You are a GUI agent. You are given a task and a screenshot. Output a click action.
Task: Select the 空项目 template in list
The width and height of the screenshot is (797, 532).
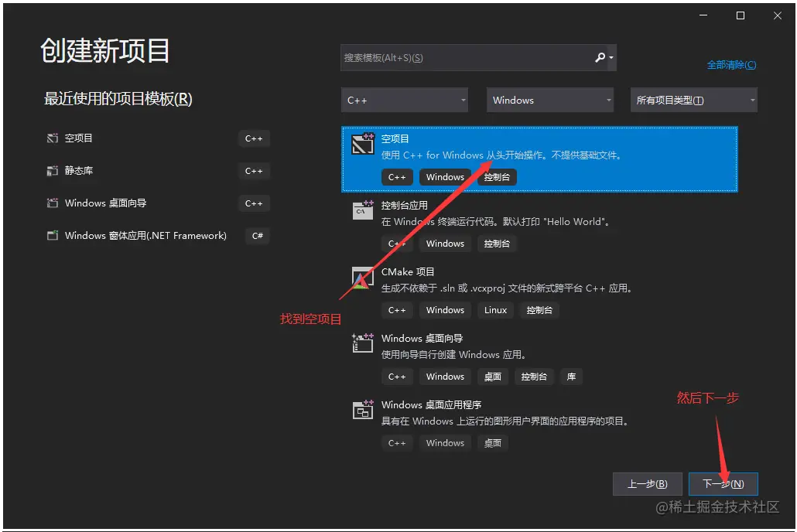[539, 159]
